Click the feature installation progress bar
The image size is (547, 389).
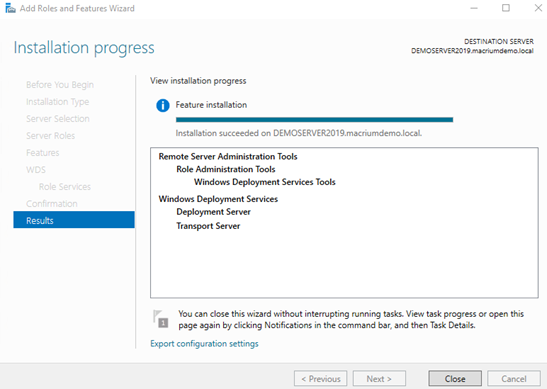(314, 120)
